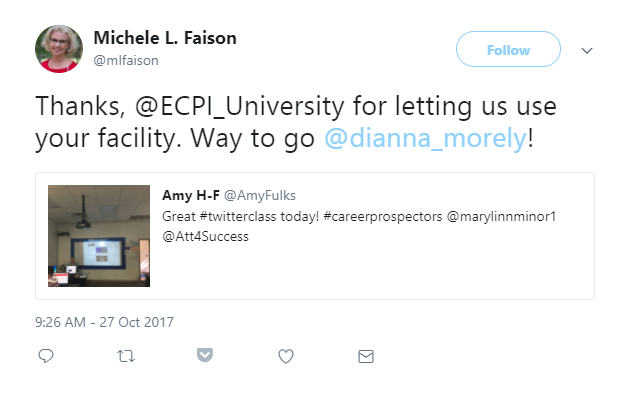Click the reply speech bubble icon
This screenshot has width=631, height=395.
46,356
